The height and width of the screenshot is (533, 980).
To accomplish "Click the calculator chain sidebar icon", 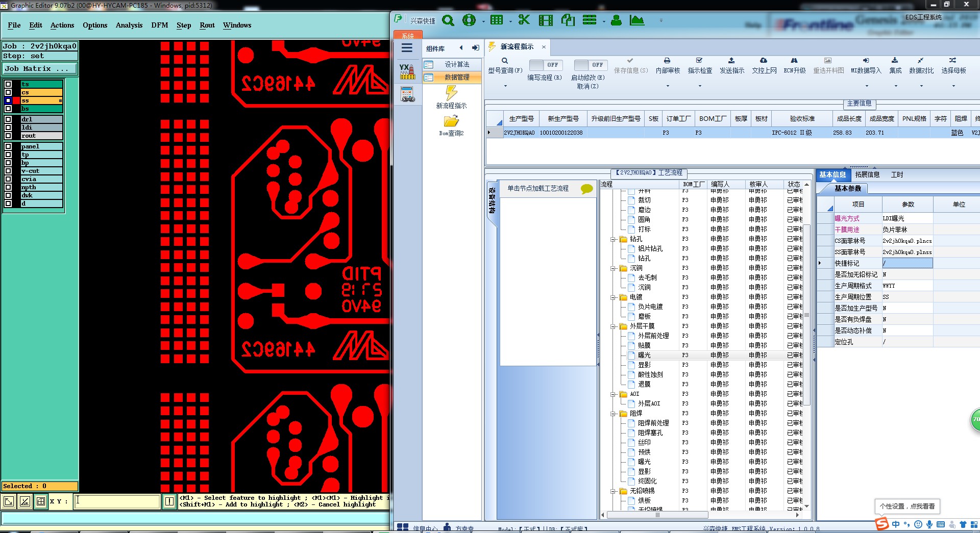I will coord(407,94).
